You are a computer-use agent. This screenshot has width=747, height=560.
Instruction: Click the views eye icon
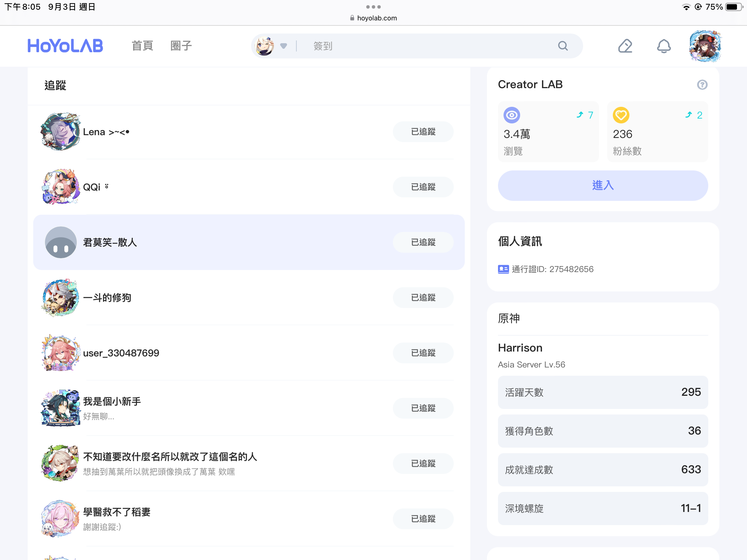[512, 115]
